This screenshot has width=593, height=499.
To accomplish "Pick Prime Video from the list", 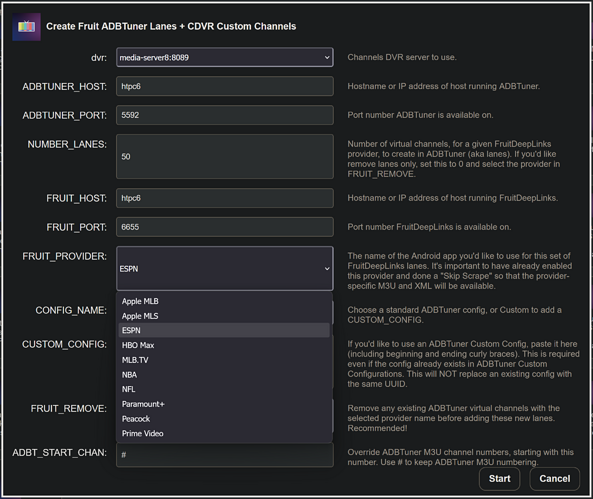I will [224, 434].
